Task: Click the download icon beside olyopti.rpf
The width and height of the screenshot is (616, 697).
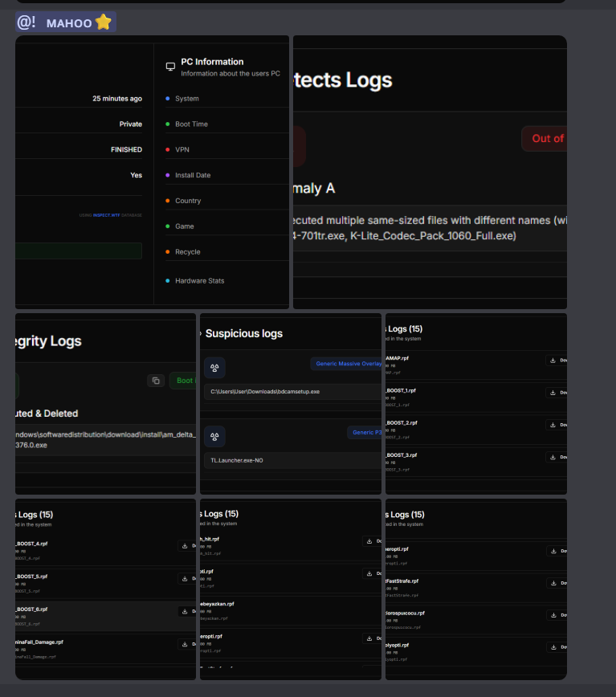Action: pyautogui.click(x=554, y=647)
